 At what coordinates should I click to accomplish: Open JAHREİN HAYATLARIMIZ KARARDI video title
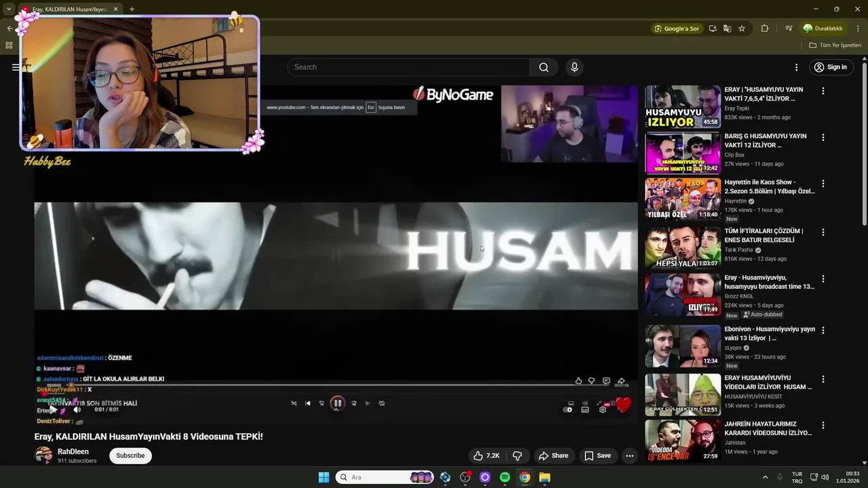click(x=768, y=428)
